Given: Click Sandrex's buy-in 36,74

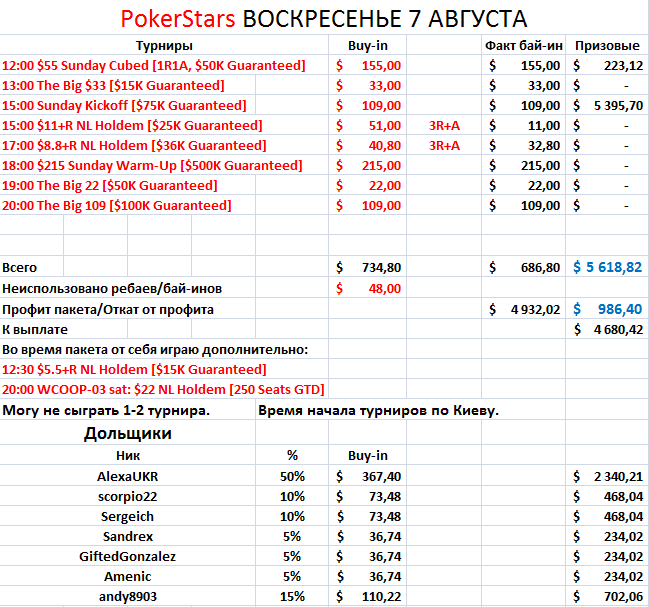Looking at the screenshot, I should pyautogui.click(x=385, y=536).
